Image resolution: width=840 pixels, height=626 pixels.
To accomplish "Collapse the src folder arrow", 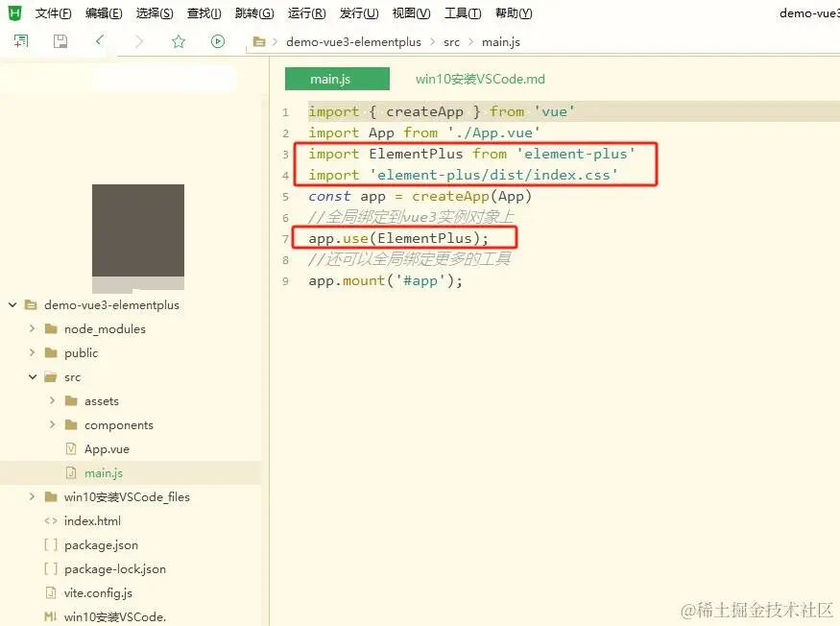I will click(32, 376).
